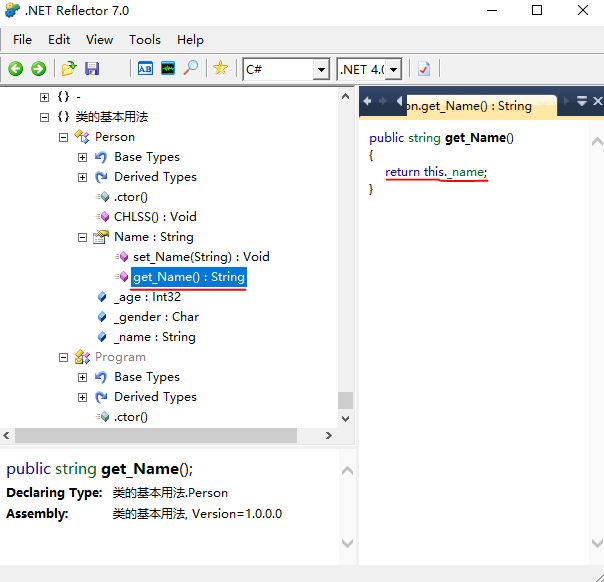Click 类的基本用法.Person declaring type link

[170, 493]
